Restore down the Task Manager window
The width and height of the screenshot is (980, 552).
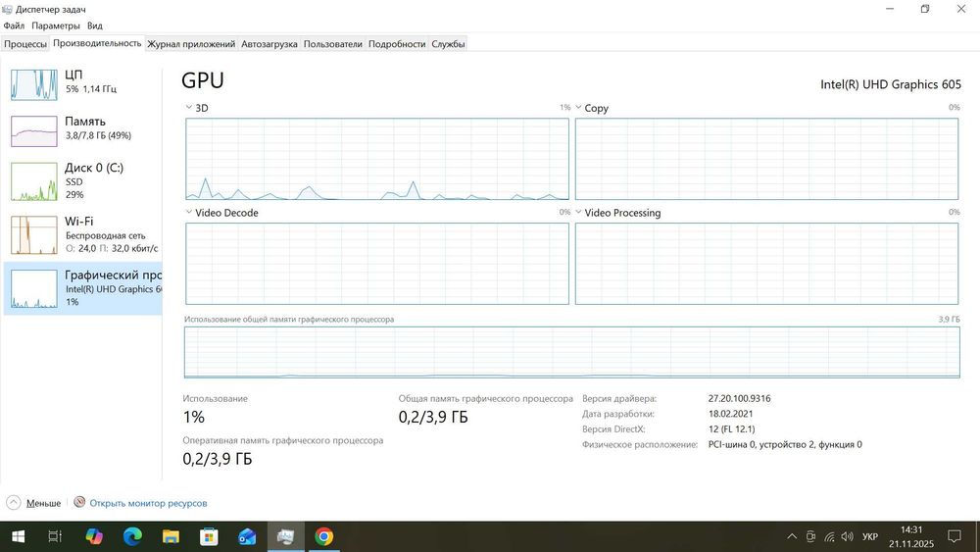[925, 9]
